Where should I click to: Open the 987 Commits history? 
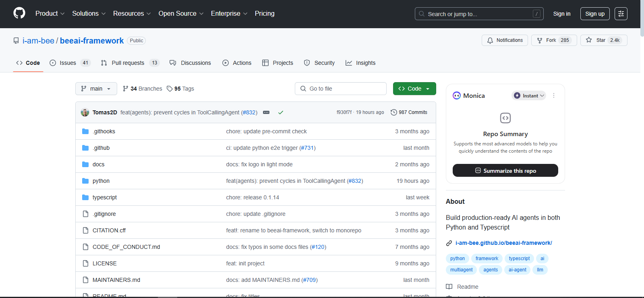(x=409, y=112)
